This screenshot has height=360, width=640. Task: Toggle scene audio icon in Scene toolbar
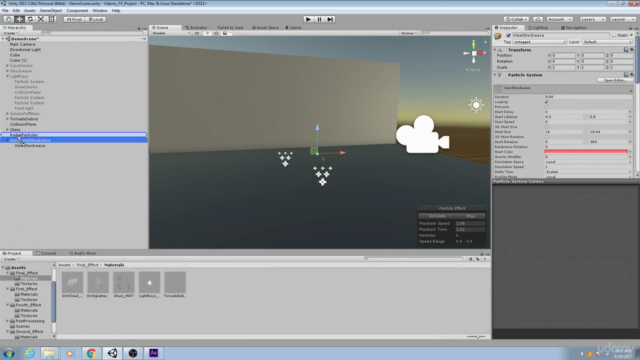tap(216, 33)
